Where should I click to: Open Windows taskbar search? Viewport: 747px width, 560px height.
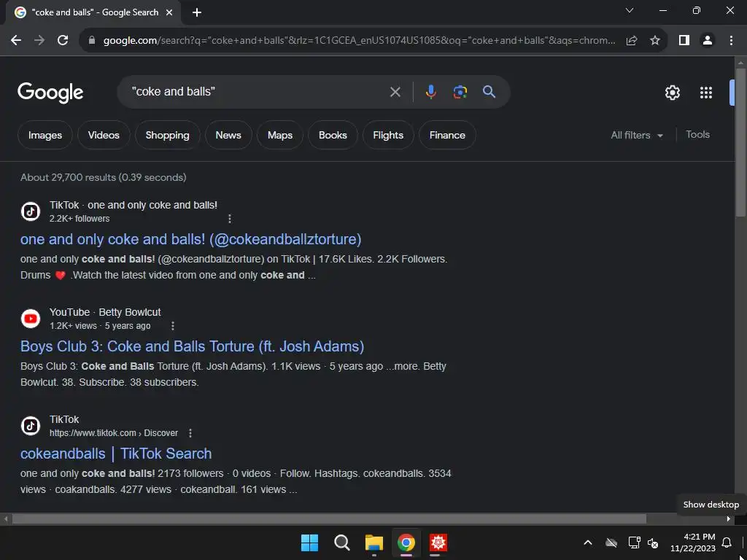pos(341,542)
